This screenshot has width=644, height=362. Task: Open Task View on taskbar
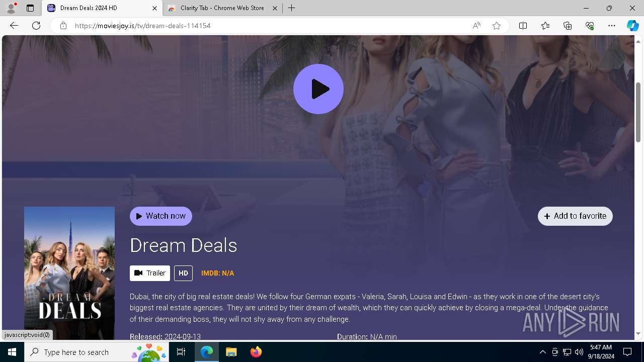click(x=181, y=352)
